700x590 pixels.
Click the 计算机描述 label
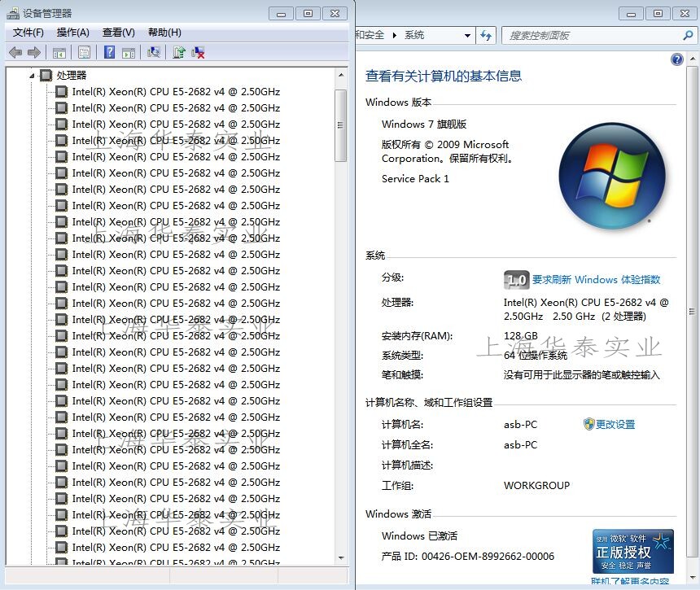[407, 465]
